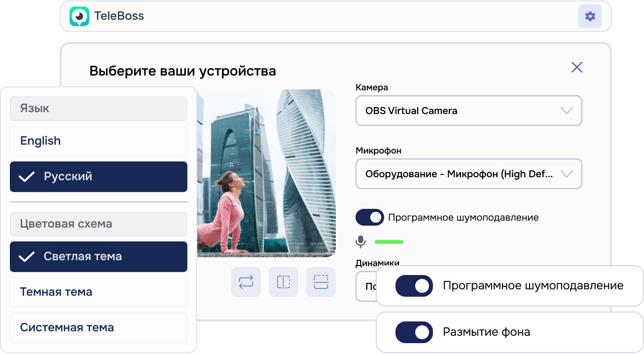Close the Выберите ваши устройства dialog
The image size is (644, 354).
(577, 67)
